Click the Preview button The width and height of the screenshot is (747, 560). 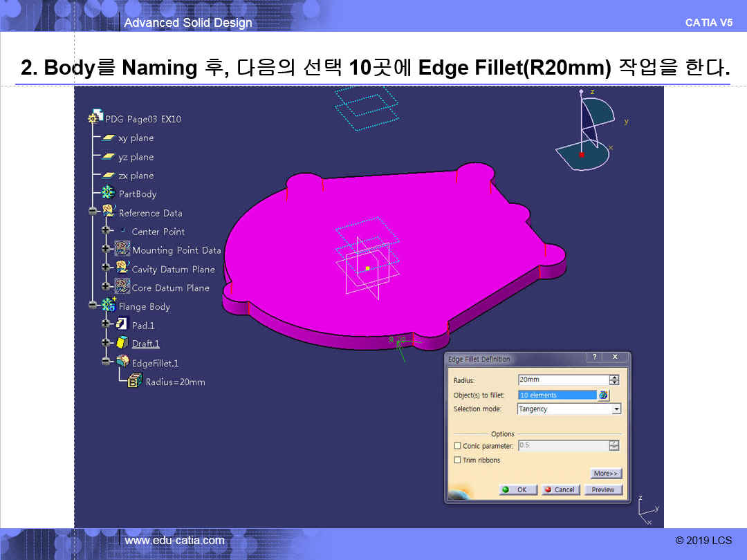[603, 489]
